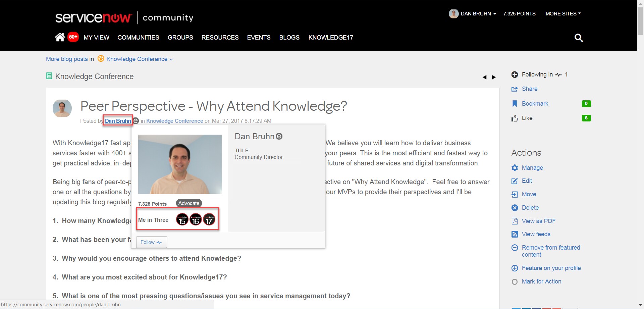Mark the post for Action
This screenshot has height=309, width=644.
click(x=541, y=281)
